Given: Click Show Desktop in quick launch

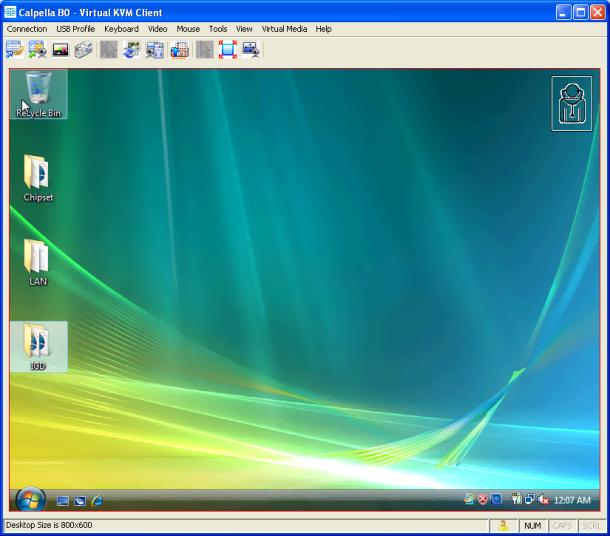Looking at the screenshot, I should [63, 501].
